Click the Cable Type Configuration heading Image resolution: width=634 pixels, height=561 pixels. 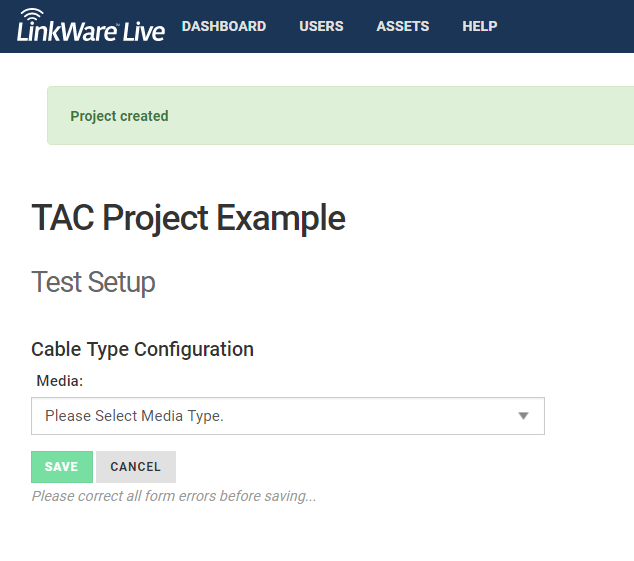click(142, 349)
